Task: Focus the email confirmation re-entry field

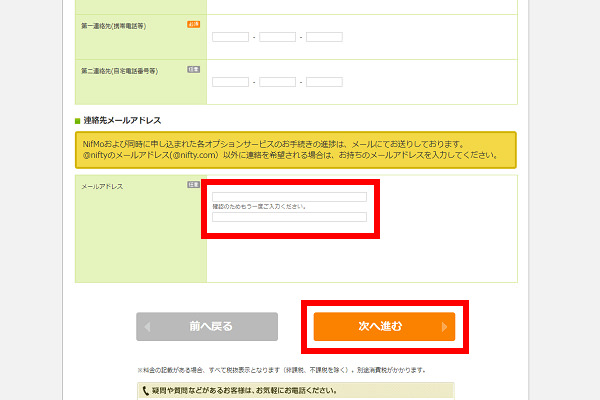Action: [x=289, y=217]
